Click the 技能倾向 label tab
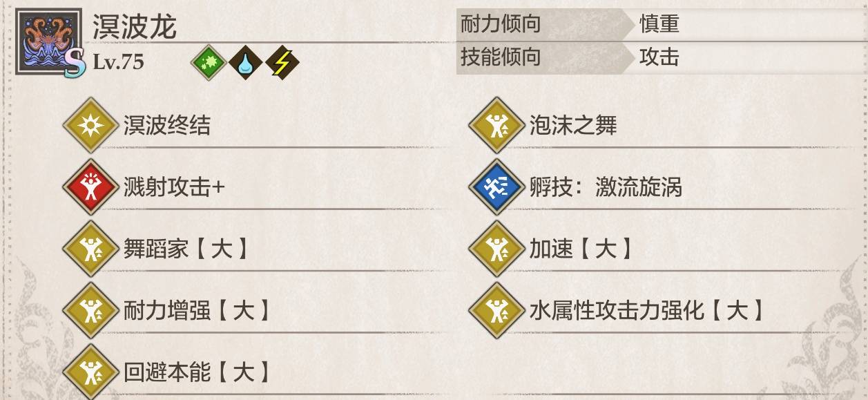Screen dimensions: 868x400 (501, 57)
